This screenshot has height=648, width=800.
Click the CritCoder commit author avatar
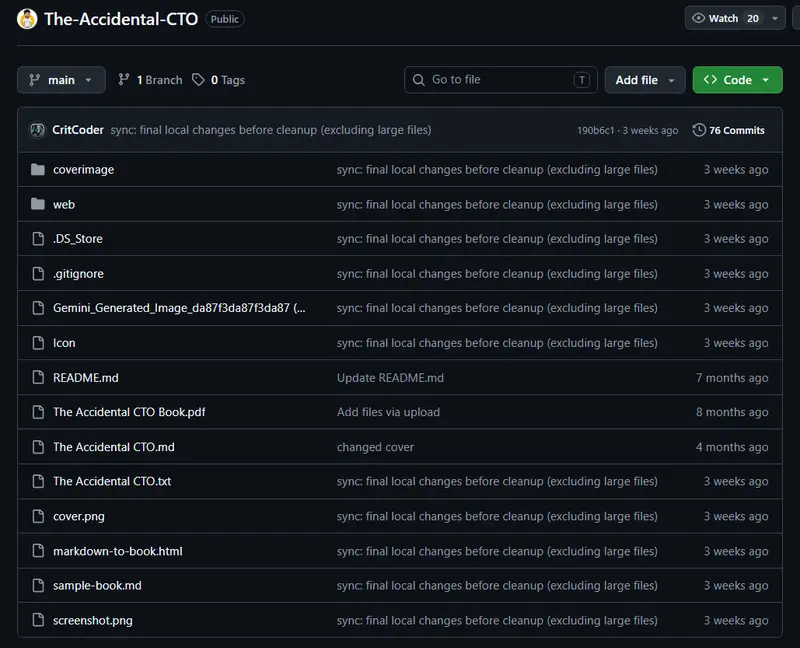click(x=37, y=130)
